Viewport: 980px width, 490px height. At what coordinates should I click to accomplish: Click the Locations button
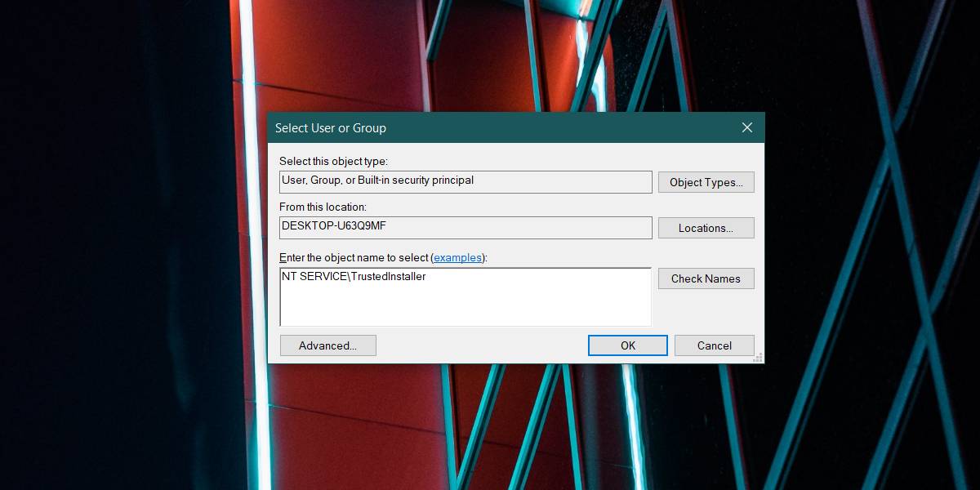pyautogui.click(x=706, y=228)
